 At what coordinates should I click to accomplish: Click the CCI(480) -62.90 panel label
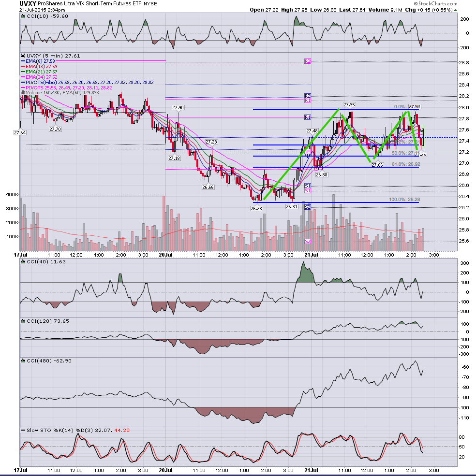[x=49, y=361]
